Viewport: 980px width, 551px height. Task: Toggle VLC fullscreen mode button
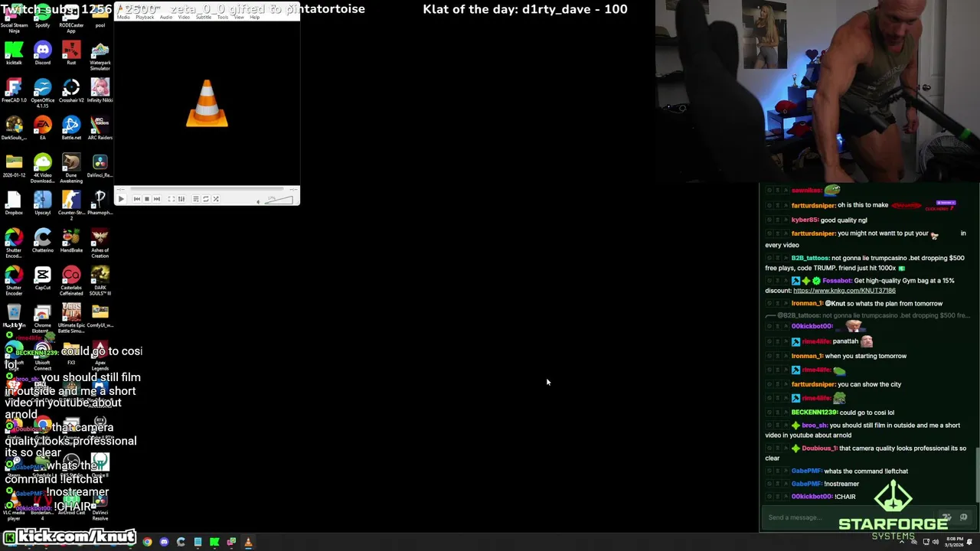(x=171, y=199)
